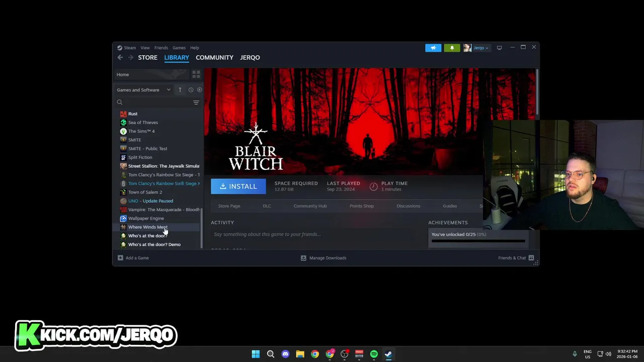Open the Points Shop link
Screen dimensions: 644x362
tap(362, 206)
